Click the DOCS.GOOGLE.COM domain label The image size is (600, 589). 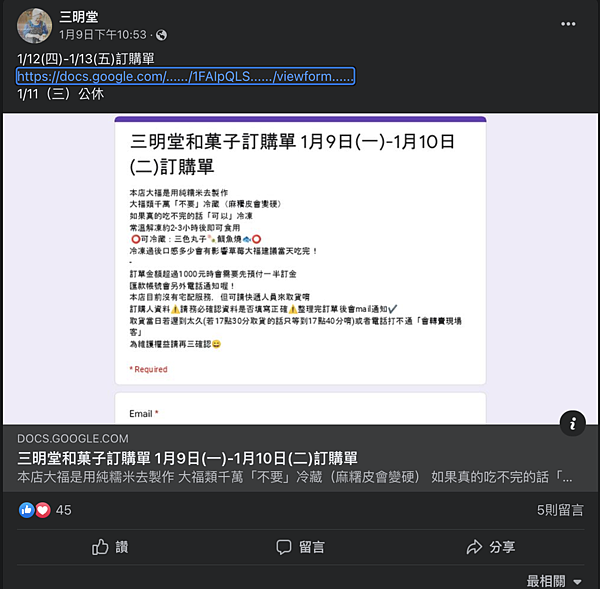click(73, 439)
